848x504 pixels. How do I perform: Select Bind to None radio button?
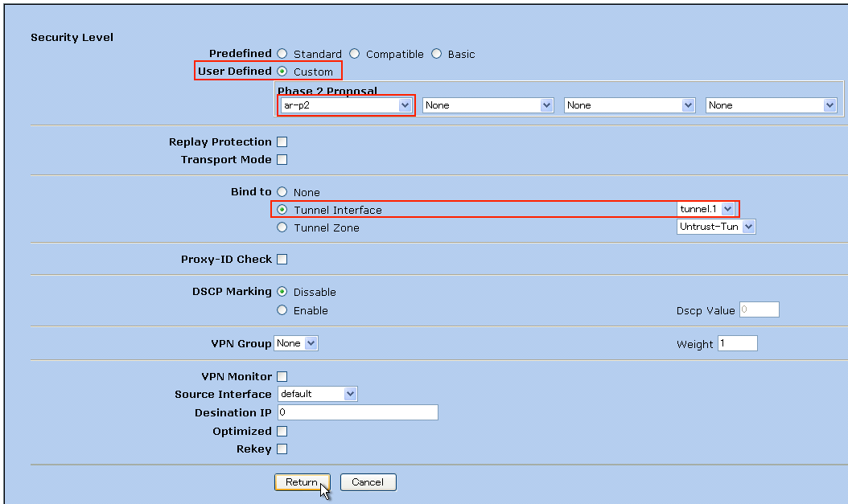[x=282, y=192]
